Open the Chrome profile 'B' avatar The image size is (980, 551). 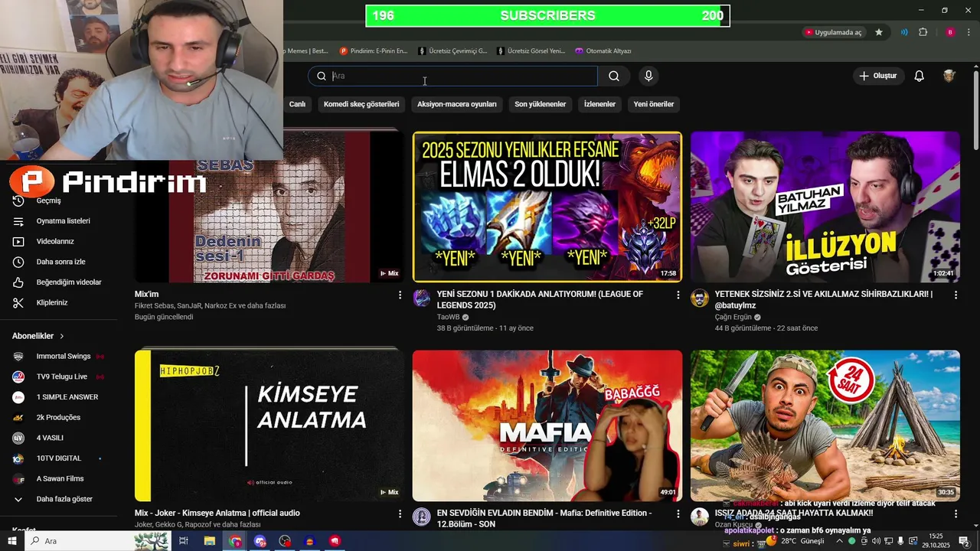[x=950, y=32]
